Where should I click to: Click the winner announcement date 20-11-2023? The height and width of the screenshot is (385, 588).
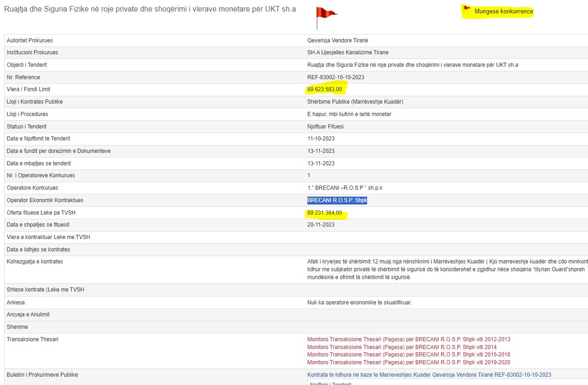pos(321,225)
